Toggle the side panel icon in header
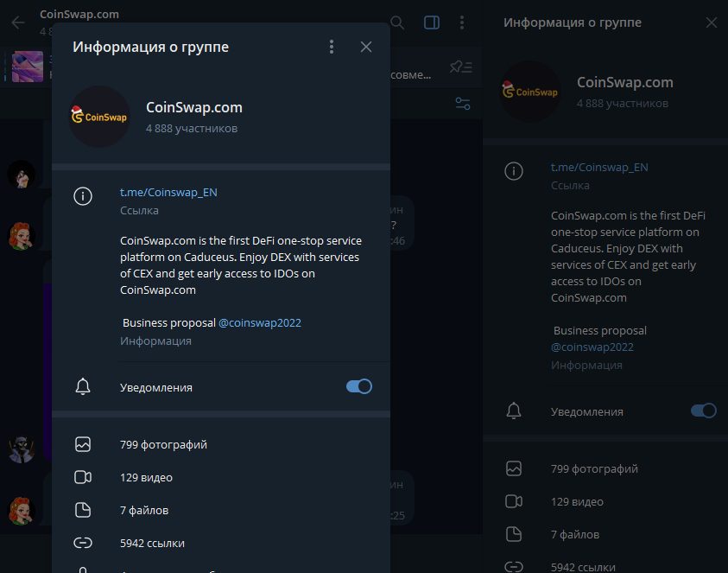The width and height of the screenshot is (728, 573). pyautogui.click(x=432, y=22)
